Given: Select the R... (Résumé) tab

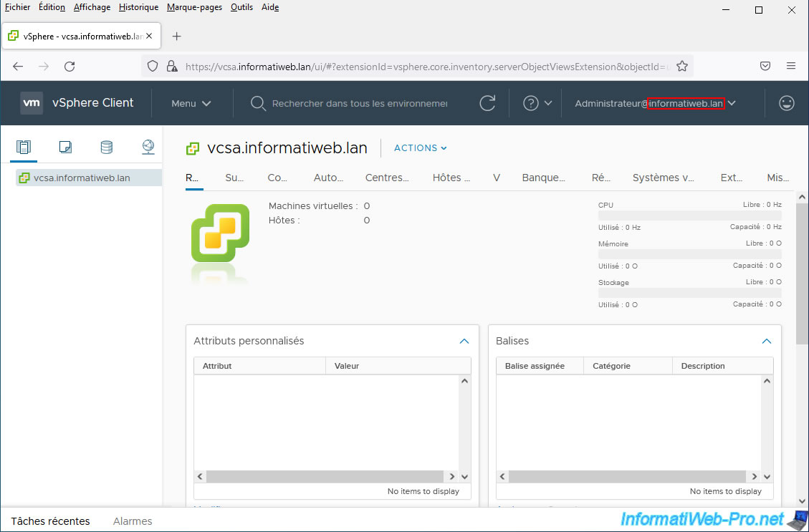Looking at the screenshot, I should coord(193,178).
